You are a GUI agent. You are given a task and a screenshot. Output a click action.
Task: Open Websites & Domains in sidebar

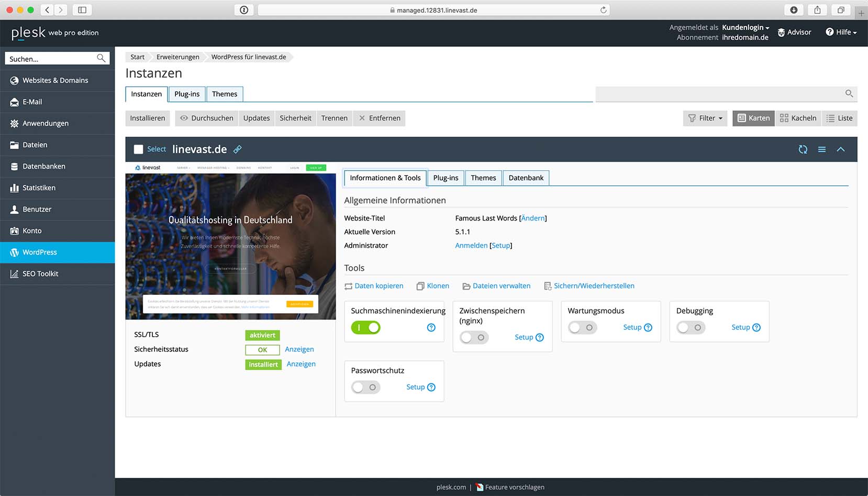tap(58, 81)
